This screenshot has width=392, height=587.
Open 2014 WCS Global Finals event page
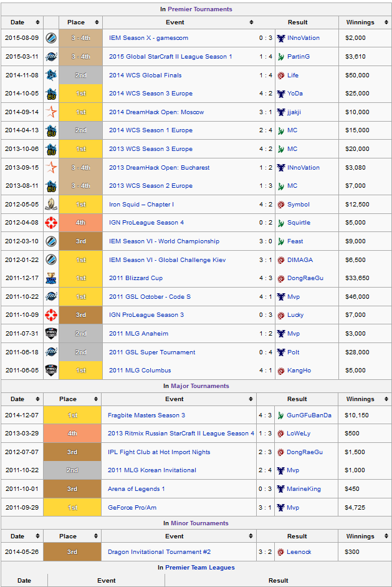[145, 75]
